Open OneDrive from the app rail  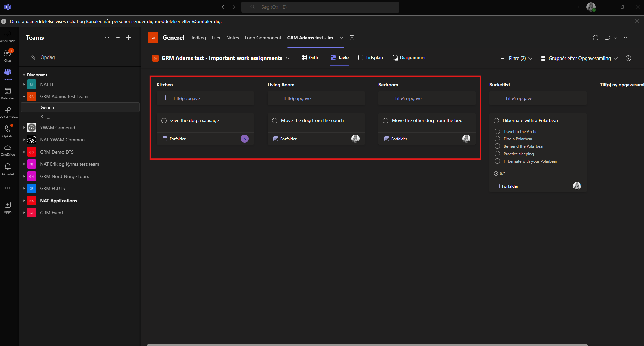point(8,151)
